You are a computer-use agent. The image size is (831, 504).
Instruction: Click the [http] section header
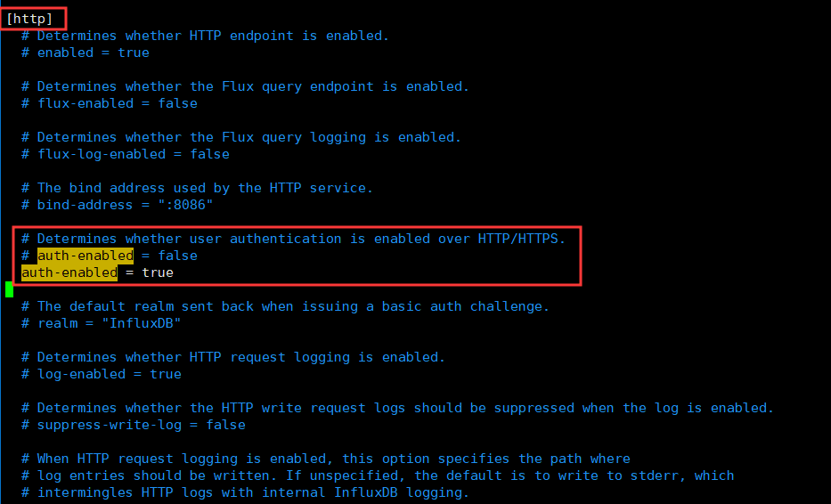pyautogui.click(x=29, y=19)
